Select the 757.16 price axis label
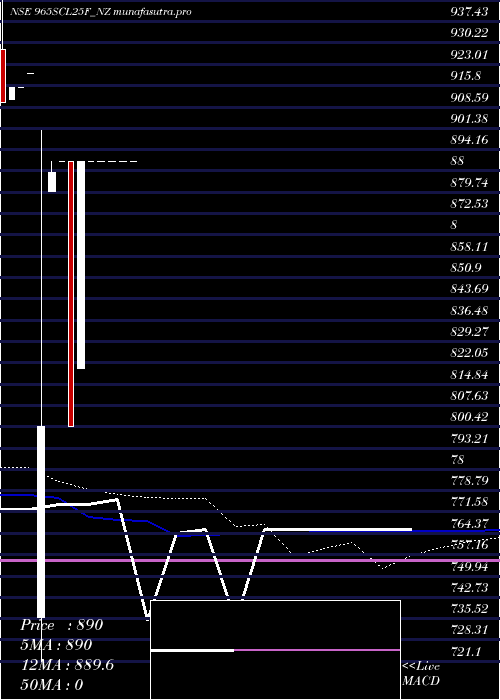The image size is (500, 700). [x=469, y=545]
